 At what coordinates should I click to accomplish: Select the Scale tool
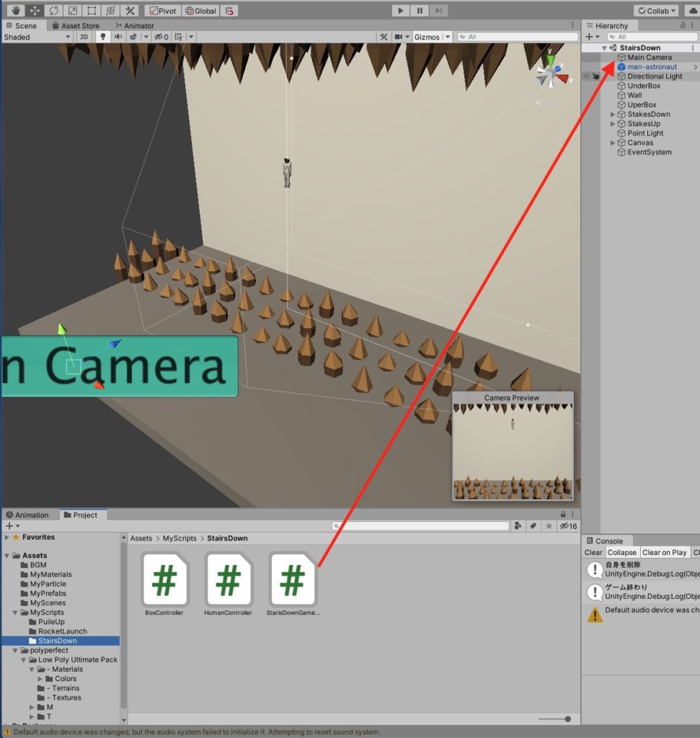(x=72, y=10)
